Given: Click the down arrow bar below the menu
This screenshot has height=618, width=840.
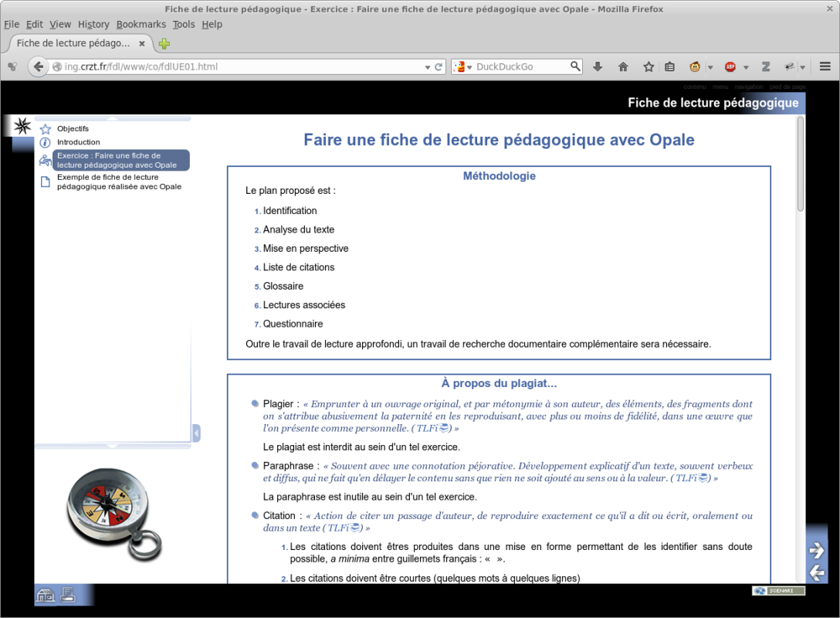Looking at the screenshot, I should click(113, 446).
